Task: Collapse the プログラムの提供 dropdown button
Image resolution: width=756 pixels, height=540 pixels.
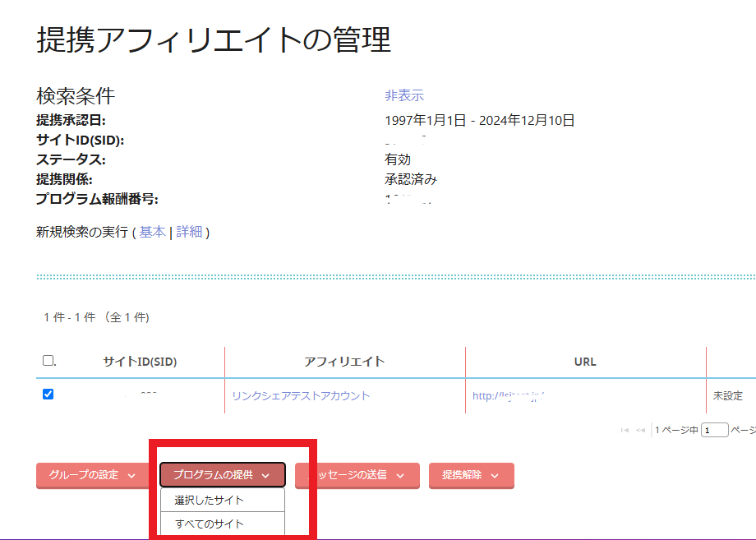Action: click(x=222, y=475)
